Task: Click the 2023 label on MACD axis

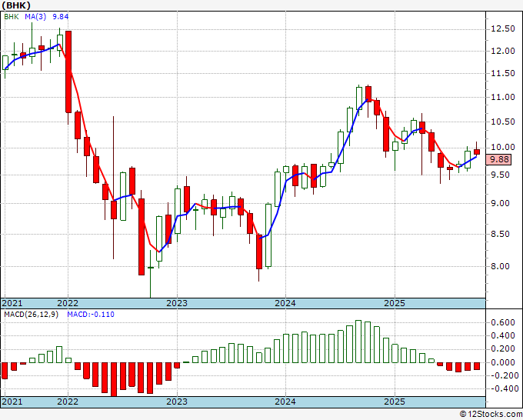Action: [177, 402]
